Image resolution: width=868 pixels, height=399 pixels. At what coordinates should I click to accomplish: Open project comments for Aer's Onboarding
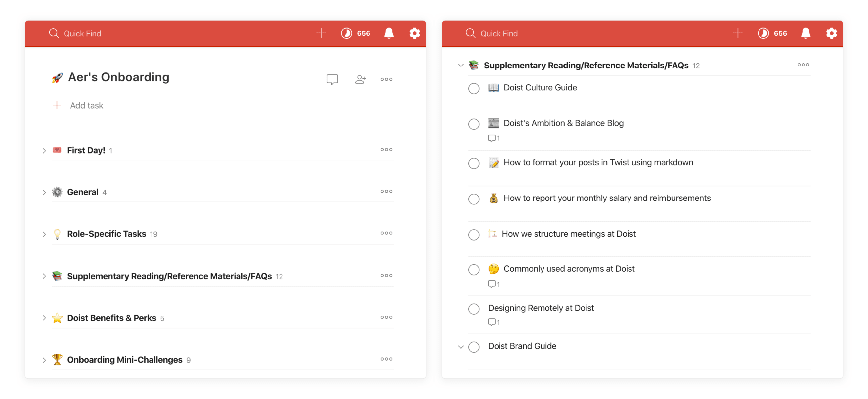coord(332,79)
